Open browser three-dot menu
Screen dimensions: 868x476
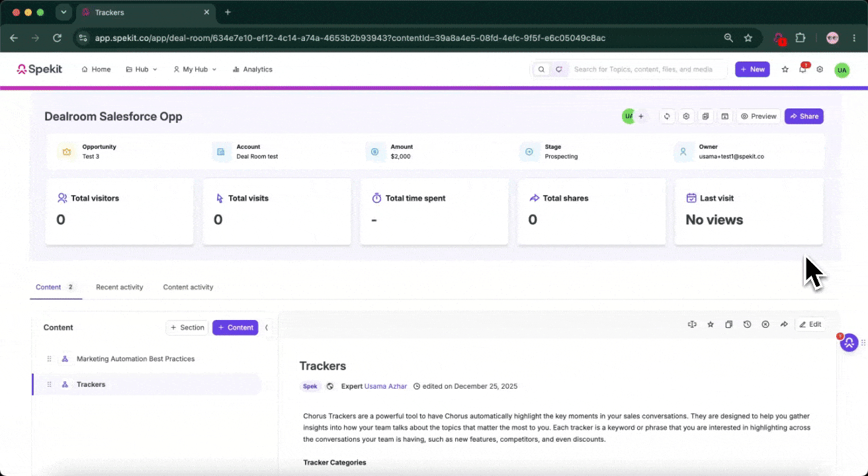[x=853, y=38]
